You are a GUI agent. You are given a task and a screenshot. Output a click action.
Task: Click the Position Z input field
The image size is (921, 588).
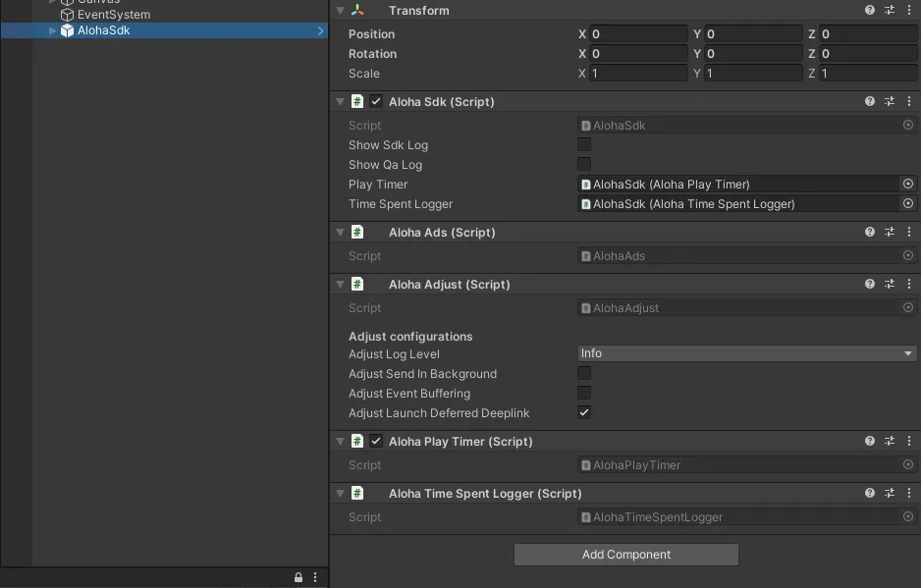pyautogui.click(x=868, y=33)
